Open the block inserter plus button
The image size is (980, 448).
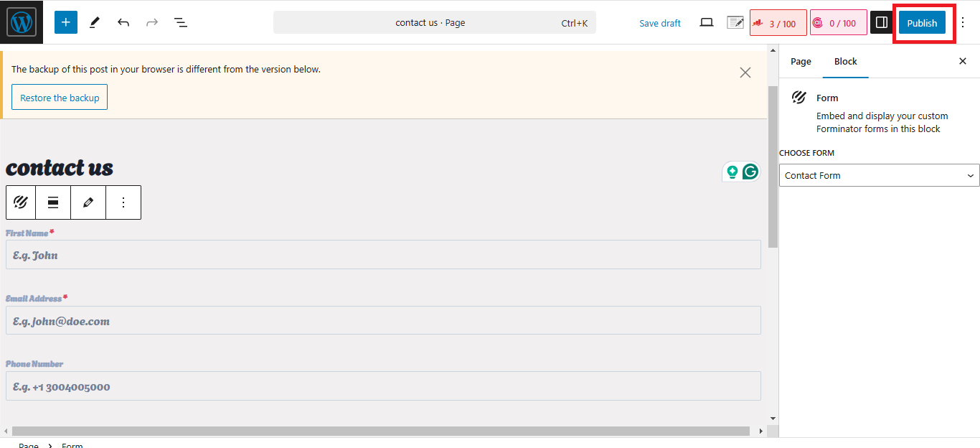click(65, 22)
